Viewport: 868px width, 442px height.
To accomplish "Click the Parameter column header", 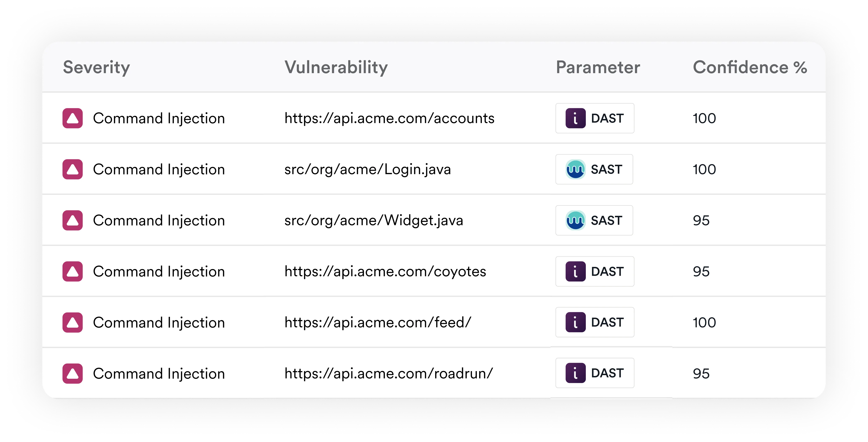I will pos(598,67).
